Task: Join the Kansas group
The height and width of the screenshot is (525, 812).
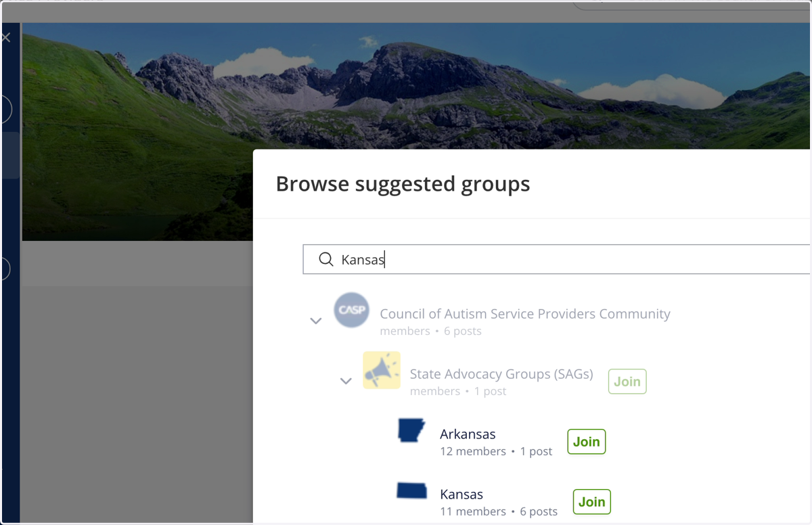Action: tap(591, 502)
